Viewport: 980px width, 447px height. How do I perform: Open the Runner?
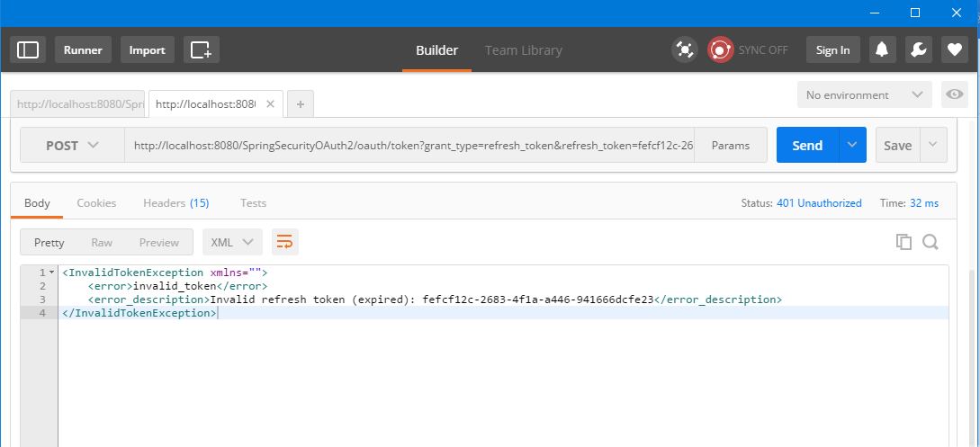(x=83, y=50)
